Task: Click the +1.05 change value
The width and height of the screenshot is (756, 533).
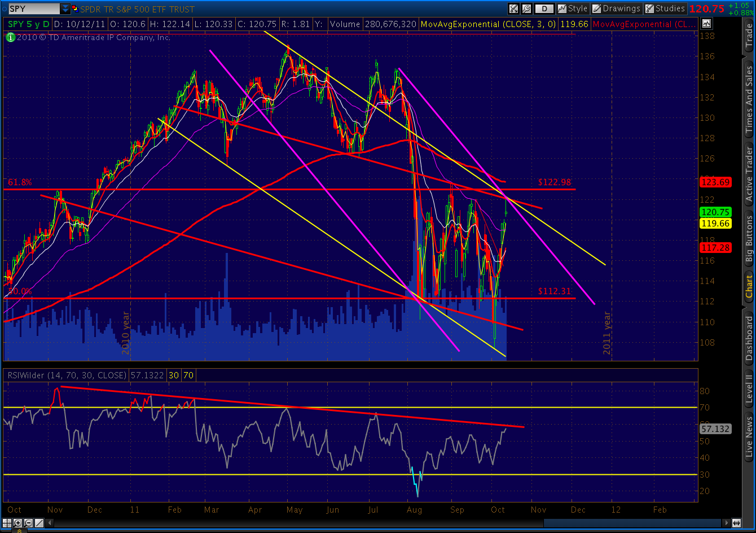Action: (x=739, y=6)
